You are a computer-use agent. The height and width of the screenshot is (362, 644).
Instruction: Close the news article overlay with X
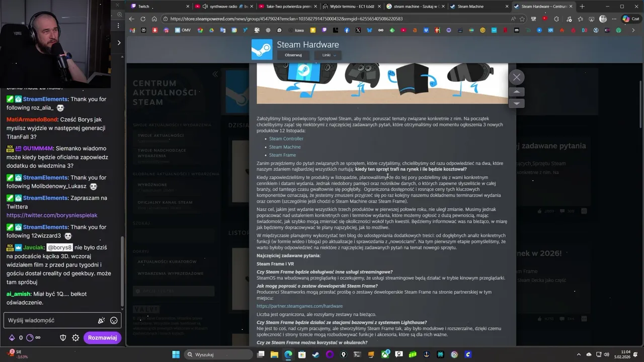click(516, 77)
